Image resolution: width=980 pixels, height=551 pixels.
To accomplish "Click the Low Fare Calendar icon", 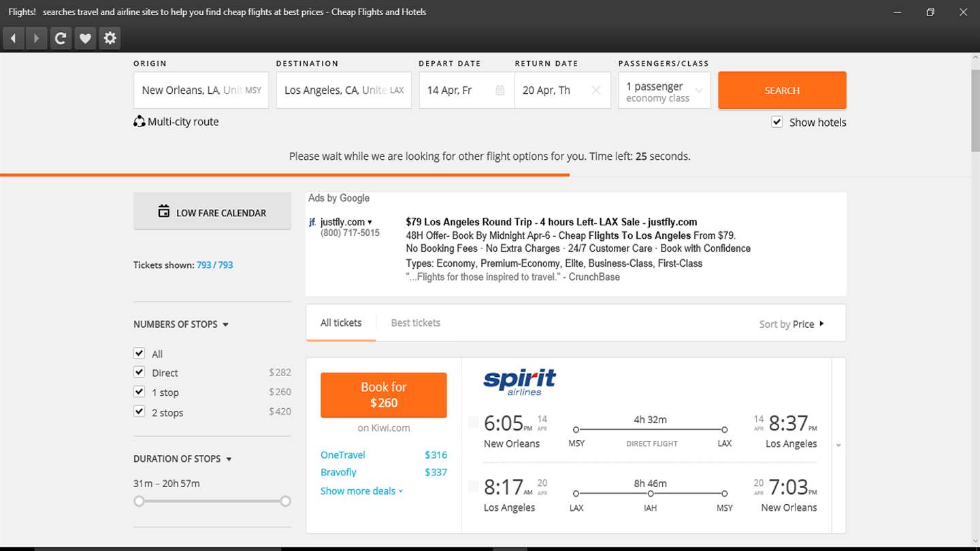I will click(x=163, y=212).
